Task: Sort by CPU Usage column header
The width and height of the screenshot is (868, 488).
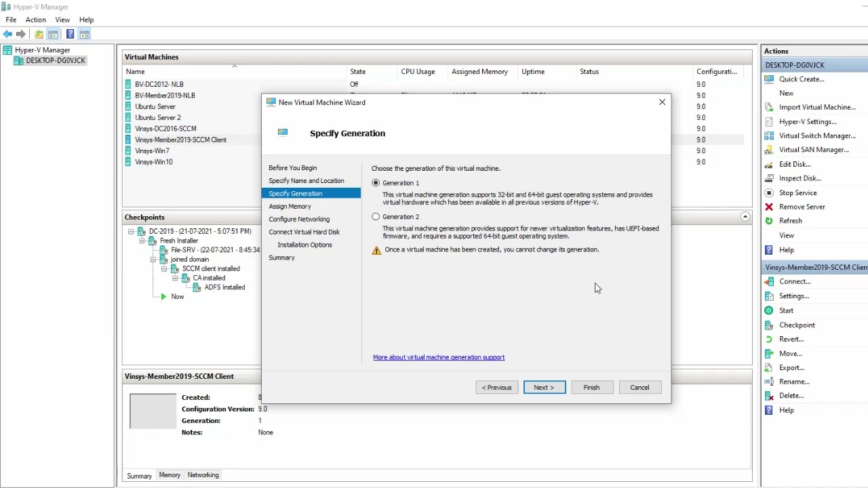Action: (x=418, y=71)
